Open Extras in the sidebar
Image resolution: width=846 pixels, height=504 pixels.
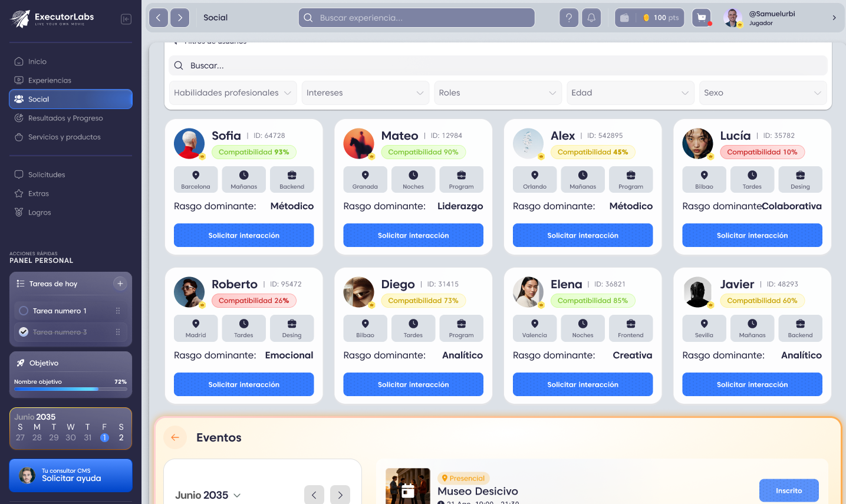tap(71, 193)
